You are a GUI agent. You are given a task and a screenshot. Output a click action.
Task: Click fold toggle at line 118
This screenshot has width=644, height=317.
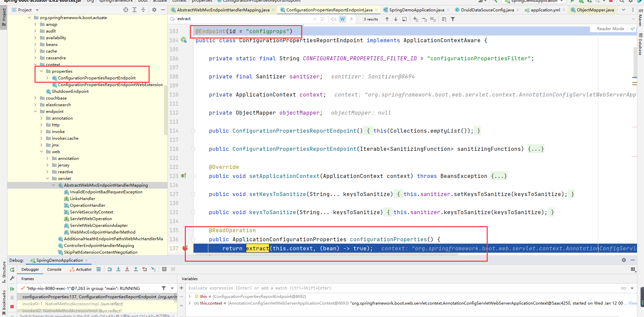(x=193, y=149)
